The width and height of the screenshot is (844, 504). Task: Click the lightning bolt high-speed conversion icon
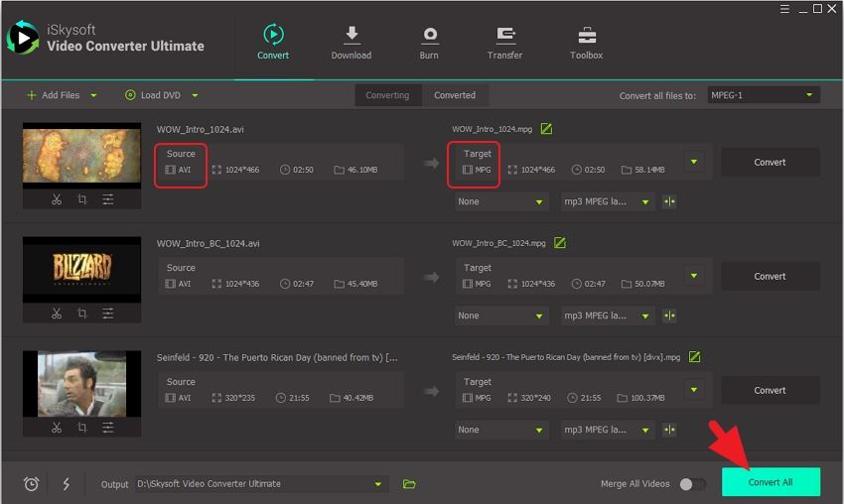tap(67, 484)
